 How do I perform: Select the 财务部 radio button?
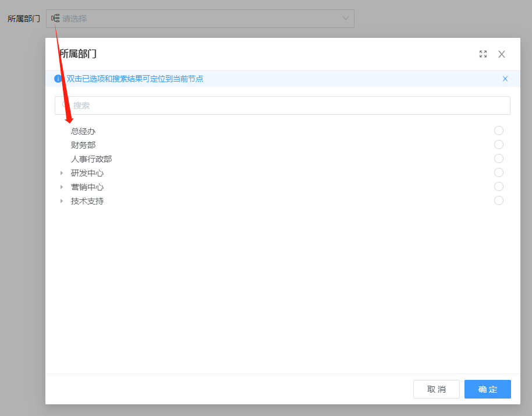(x=498, y=144)
